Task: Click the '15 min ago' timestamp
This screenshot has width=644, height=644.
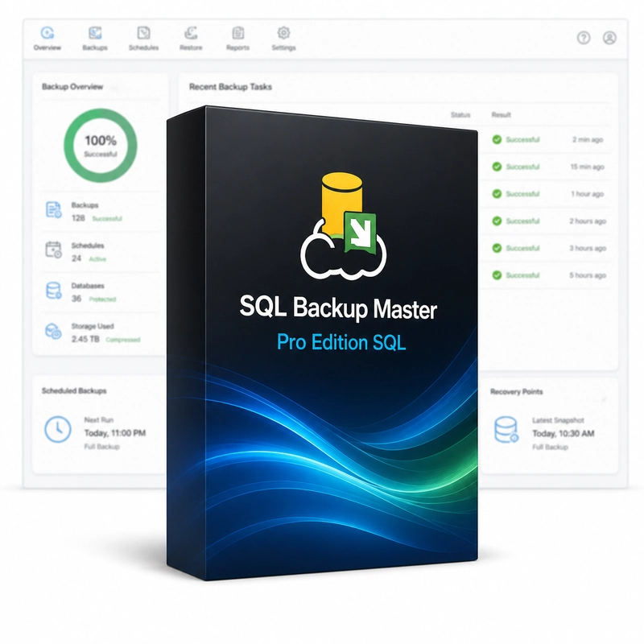Action: click(588, 167)
